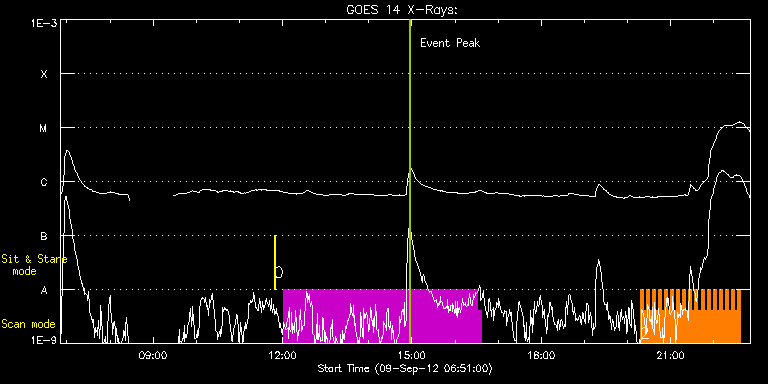This screenshot has height=384, width=768.
Task: Click the green Event Peak vertical line
Action: point(410,181)
